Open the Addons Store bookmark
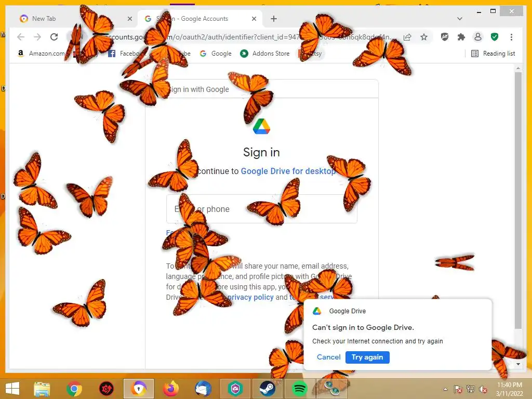The image size is (532, 399). 265,54
